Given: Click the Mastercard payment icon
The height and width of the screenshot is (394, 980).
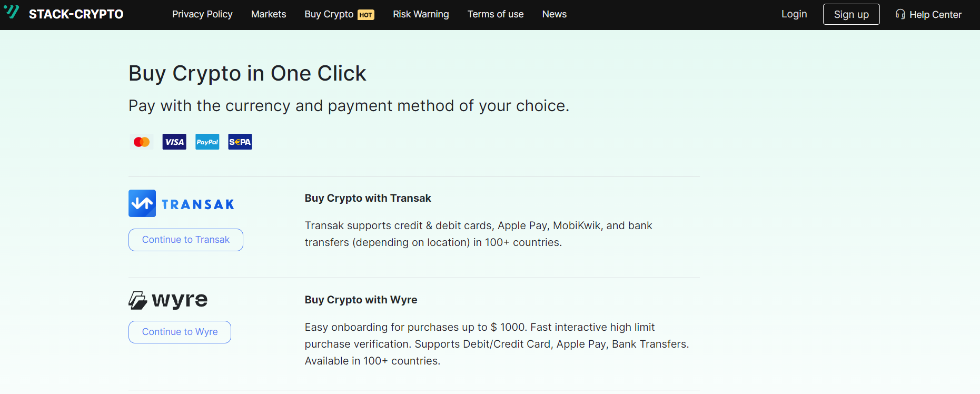Looking at the screenshot, I should (x=141, y=141).
